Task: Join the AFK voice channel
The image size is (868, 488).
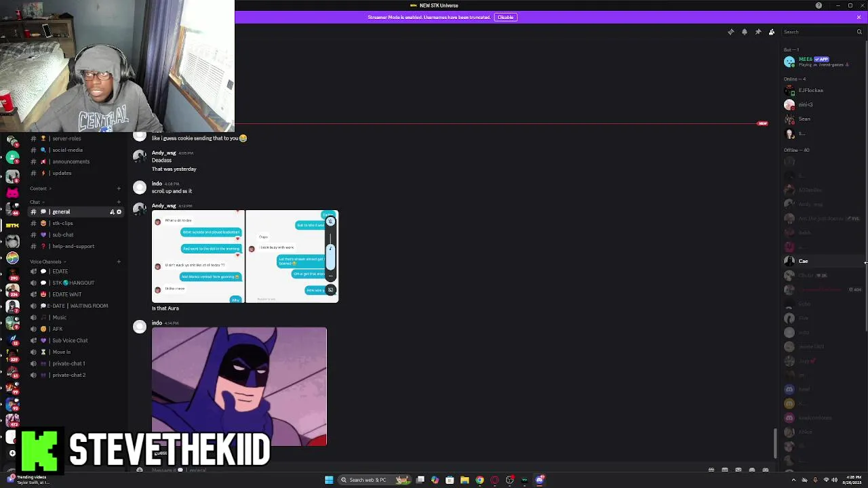Action: pyautogui.click(x=76, y=329)
